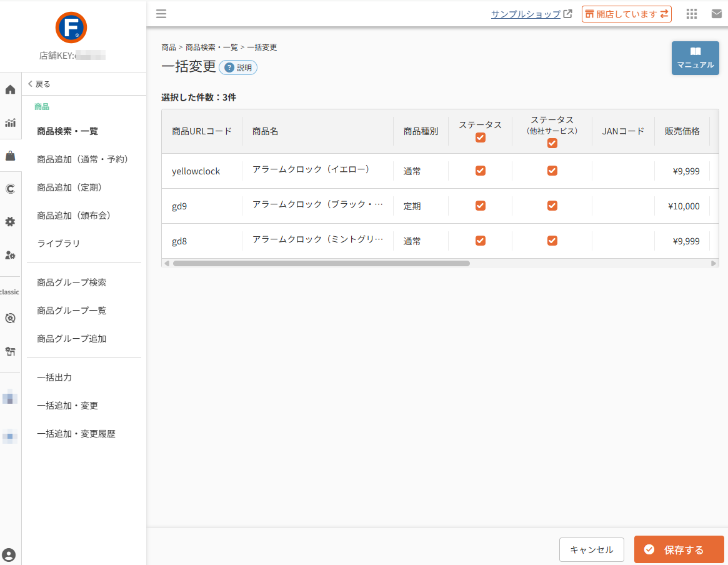Click the external link icon beside サンプルショップ
This screenshot has height=565, width=728.
point(568,14)
